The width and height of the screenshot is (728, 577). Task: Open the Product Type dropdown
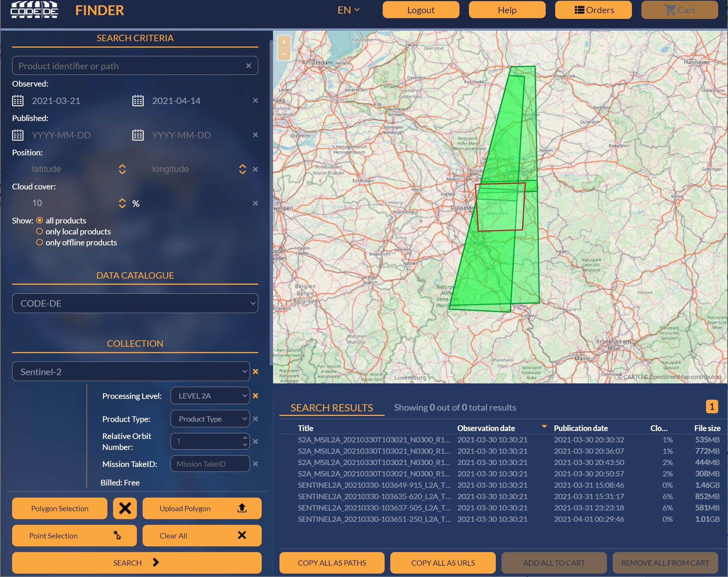(x=210, y=419)
